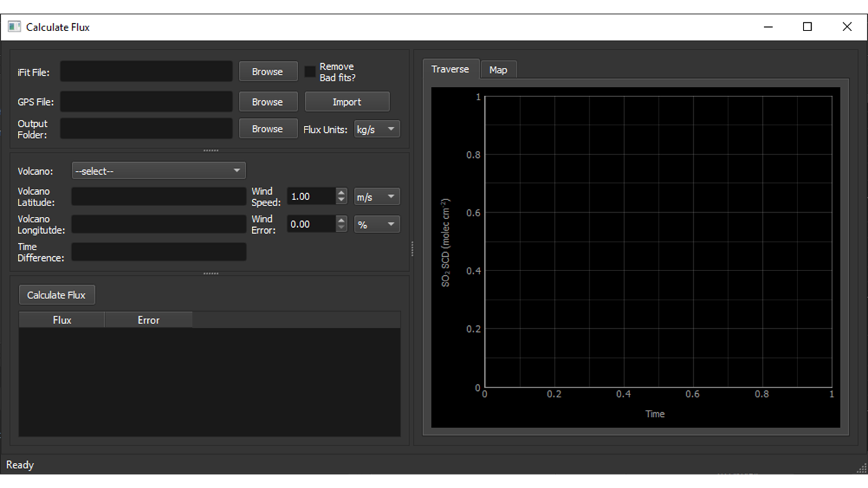Click the Volcano Longitude input field
This screenshot has height=488, width=868.
159,224
